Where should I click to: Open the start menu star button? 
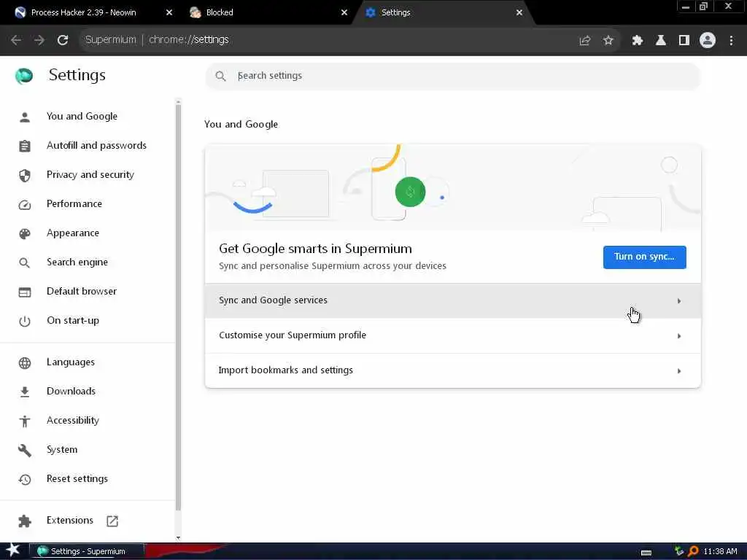point(12,551)
